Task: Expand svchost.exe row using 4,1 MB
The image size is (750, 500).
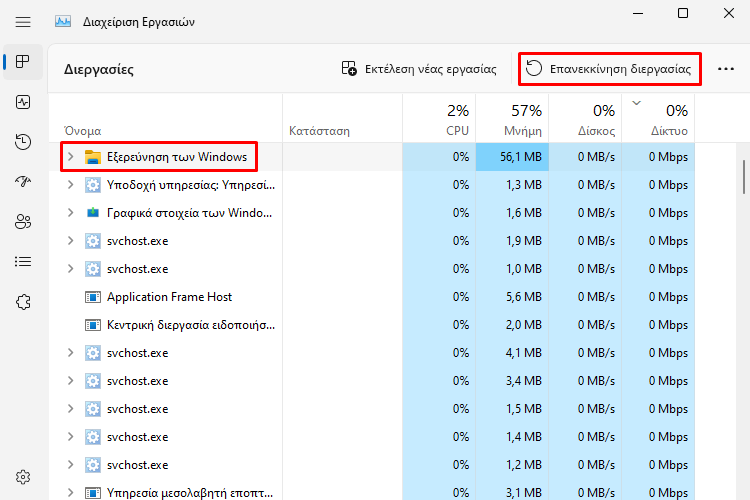Action: [70, 353]
